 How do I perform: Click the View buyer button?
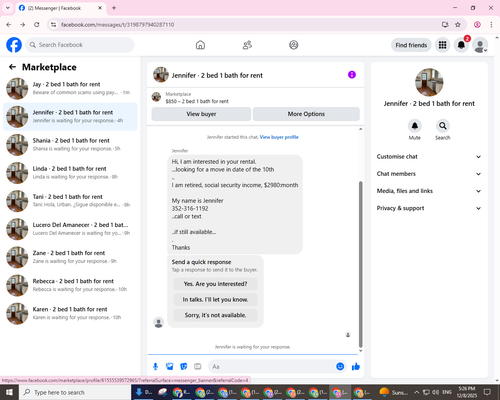coord(201,114)
